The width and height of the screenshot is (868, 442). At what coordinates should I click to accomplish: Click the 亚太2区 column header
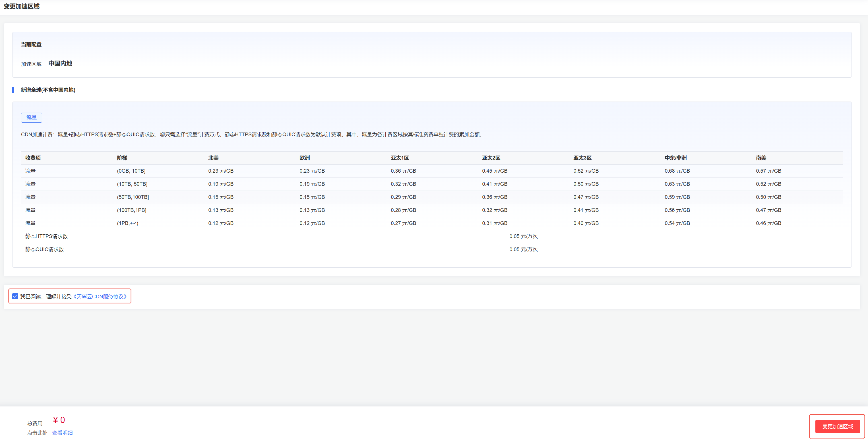pyautogui.click(x=491, y=158)
